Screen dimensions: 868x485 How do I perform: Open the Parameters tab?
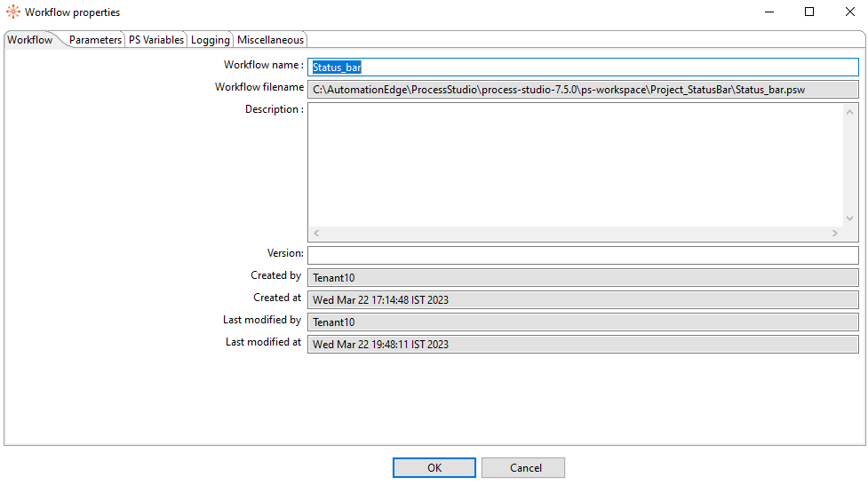click(x=95, y=40)
